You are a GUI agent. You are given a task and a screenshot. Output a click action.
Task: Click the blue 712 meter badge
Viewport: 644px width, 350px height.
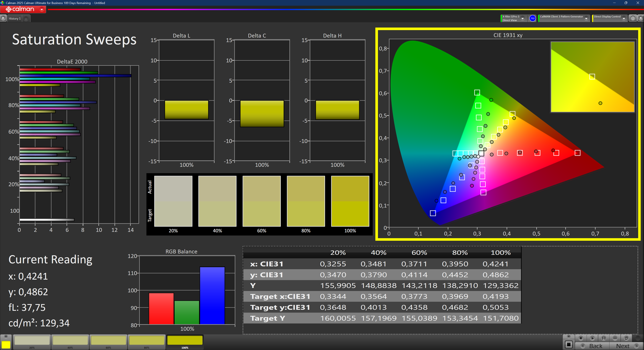(x=532, y=18)
